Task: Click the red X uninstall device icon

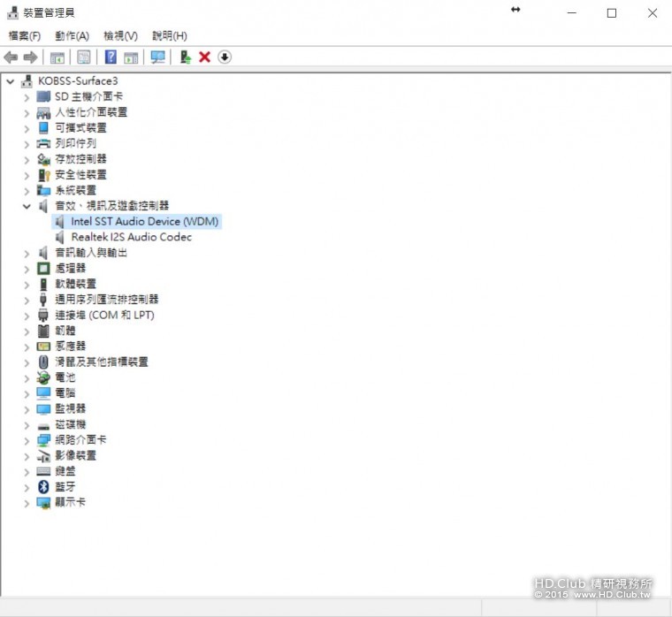Action: tap(205, 57)
